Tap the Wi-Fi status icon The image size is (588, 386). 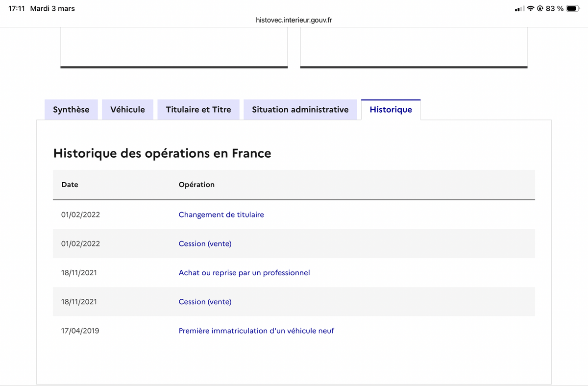tap(531, 8)
